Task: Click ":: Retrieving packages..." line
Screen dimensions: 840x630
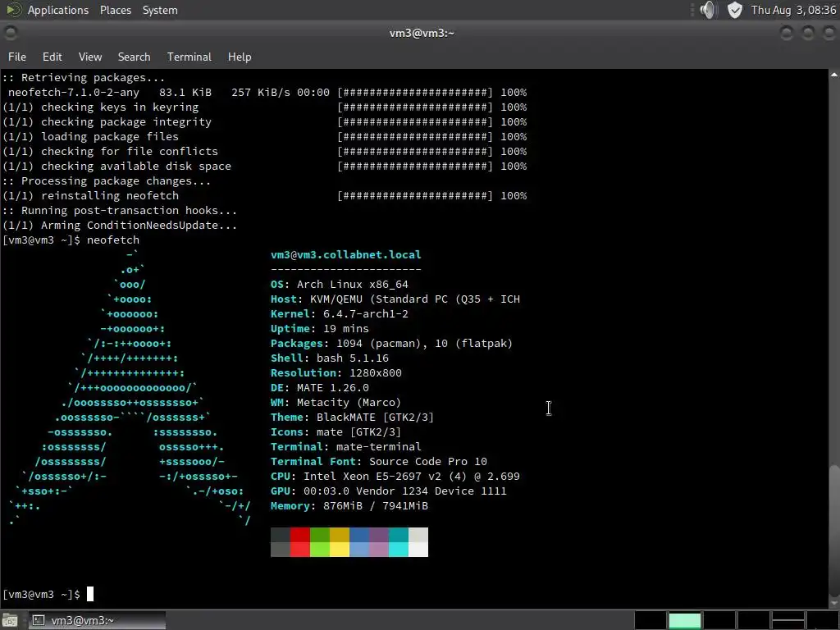Action: (x=84, y=78)
